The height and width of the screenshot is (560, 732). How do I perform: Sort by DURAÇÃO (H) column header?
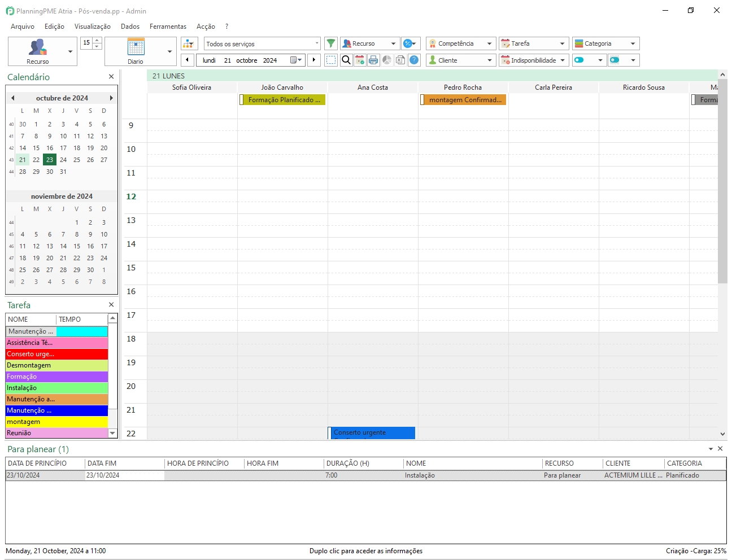point(363,463)
